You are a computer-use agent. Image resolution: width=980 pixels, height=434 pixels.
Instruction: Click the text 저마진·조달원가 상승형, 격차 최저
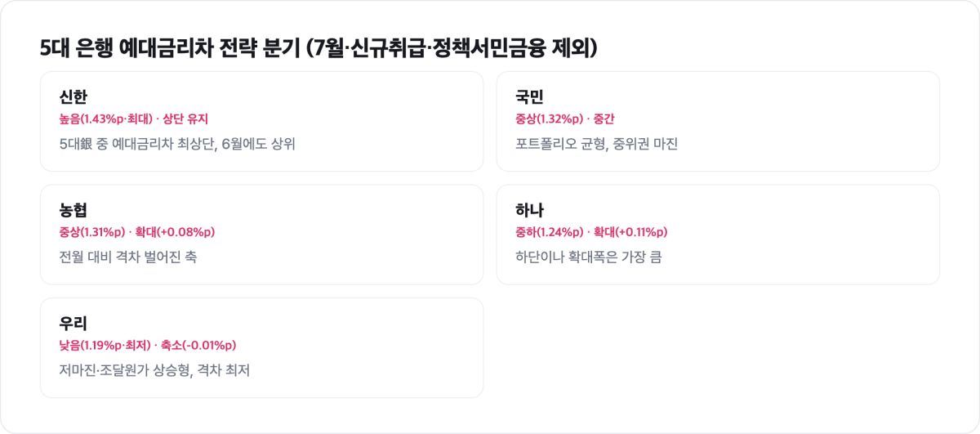click(154, 370)
